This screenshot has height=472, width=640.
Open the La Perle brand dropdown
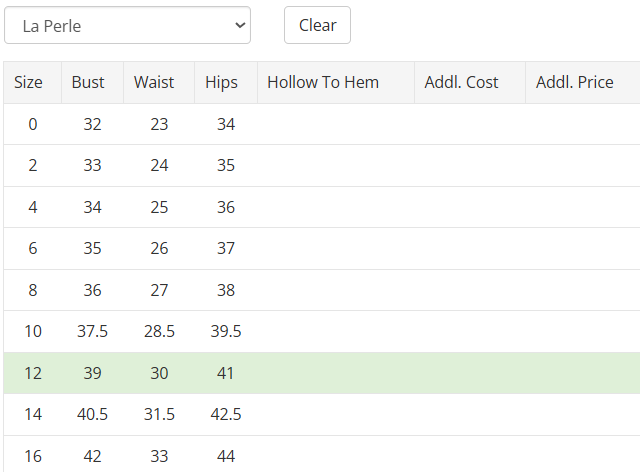(127, 25)
